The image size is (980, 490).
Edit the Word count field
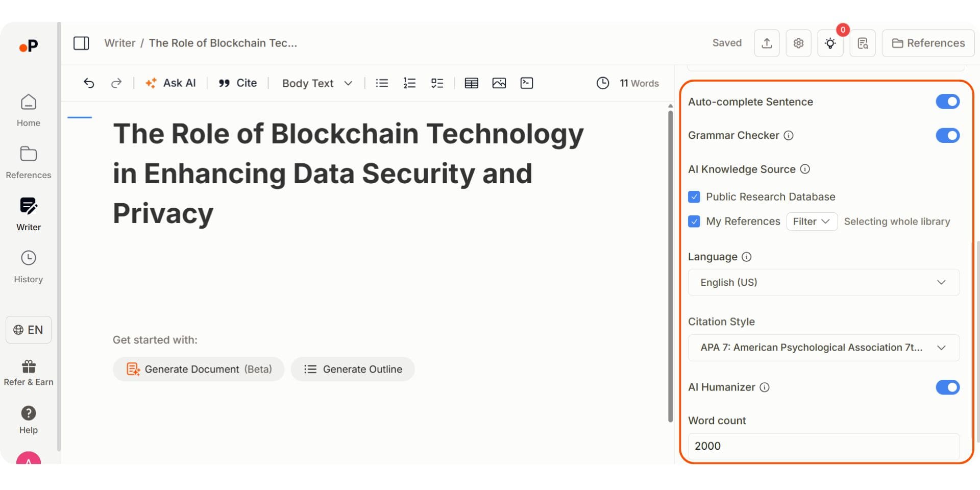pos(823,446)
